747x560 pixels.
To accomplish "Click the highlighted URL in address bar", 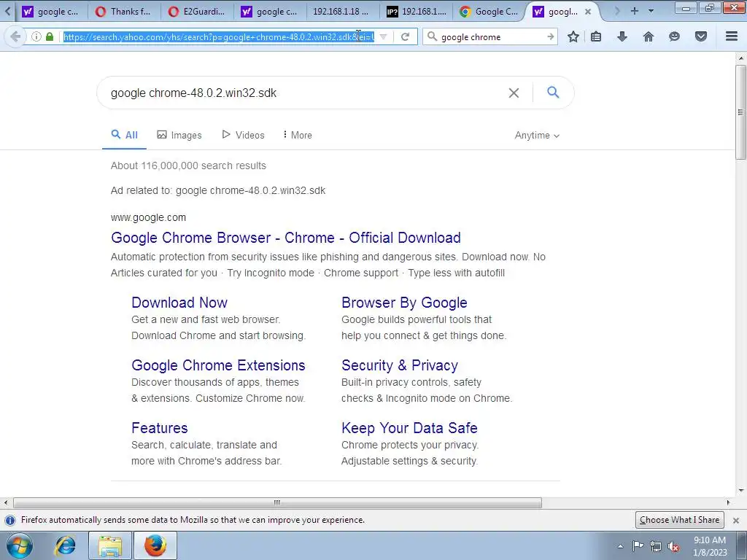I will tap(219, 36).
